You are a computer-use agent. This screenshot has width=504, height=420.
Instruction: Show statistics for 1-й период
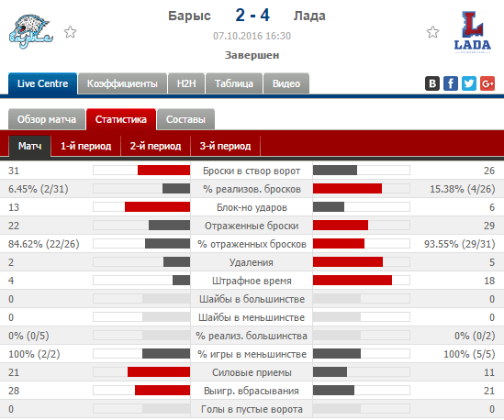tap(85, 146)
